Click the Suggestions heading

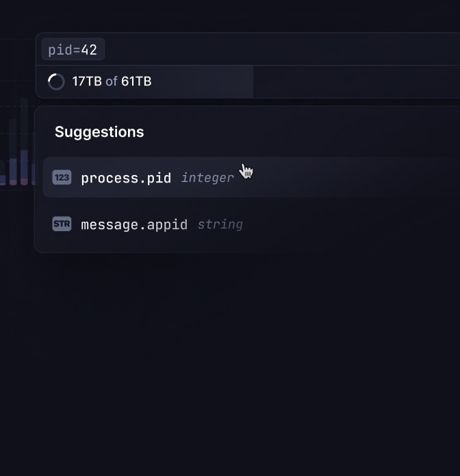(99, 132)
